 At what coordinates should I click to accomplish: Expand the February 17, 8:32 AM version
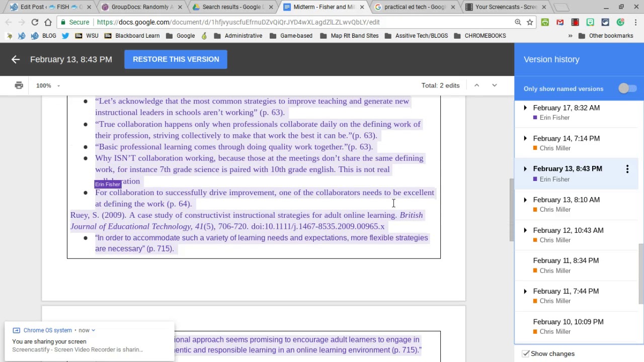[x=525, y=108]
